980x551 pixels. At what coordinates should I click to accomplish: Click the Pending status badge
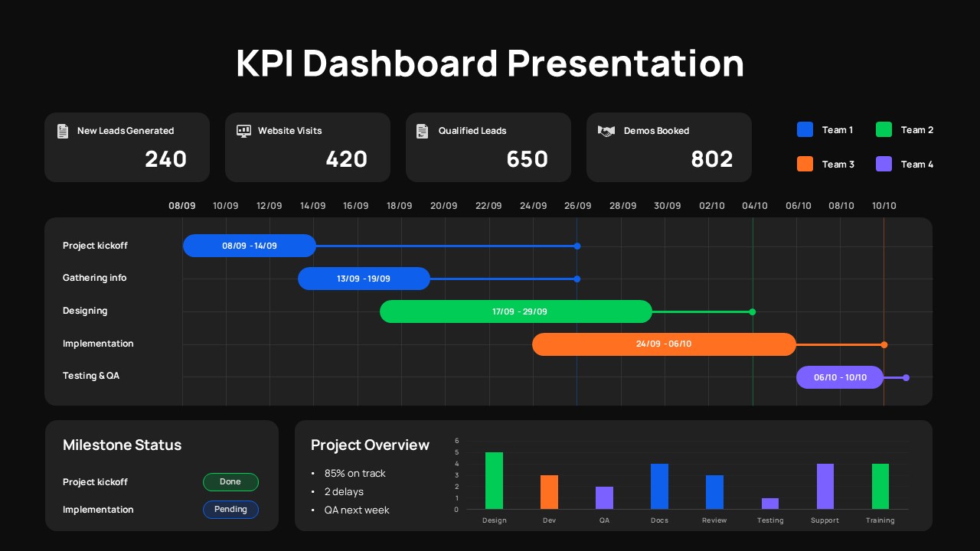[230, 510]
